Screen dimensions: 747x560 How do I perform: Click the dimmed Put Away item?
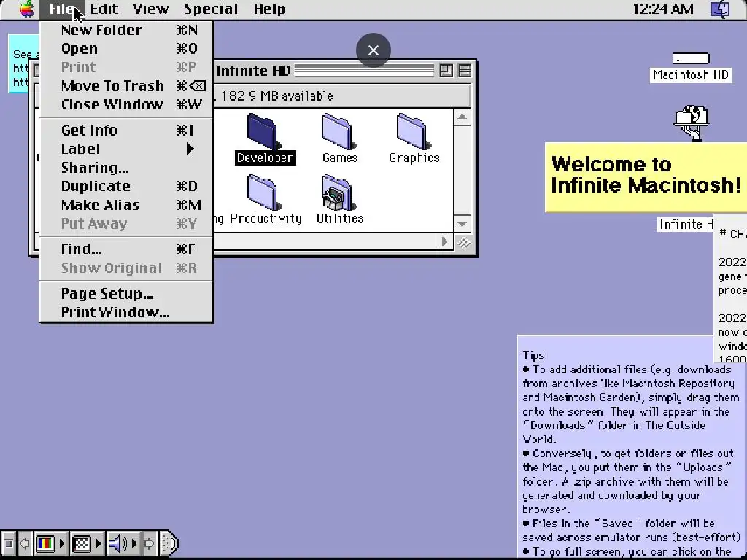click(x=126, y=223)
